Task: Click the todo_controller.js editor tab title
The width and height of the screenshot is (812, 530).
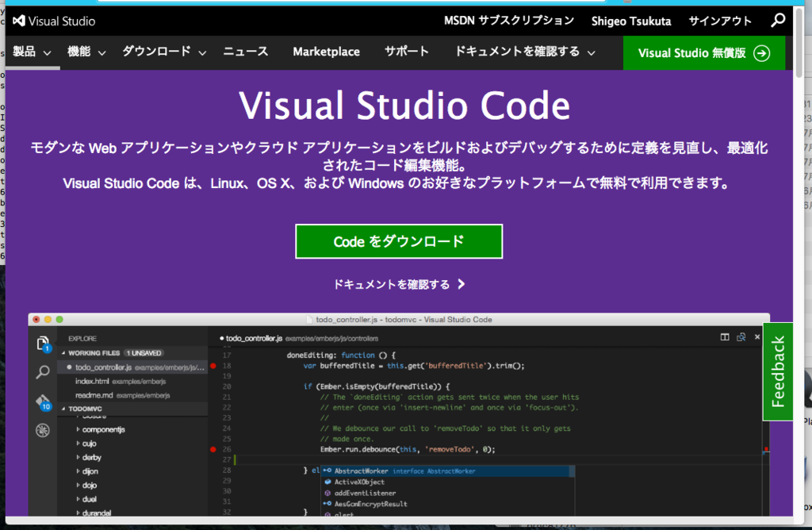Action: click(x=254, y=338)
